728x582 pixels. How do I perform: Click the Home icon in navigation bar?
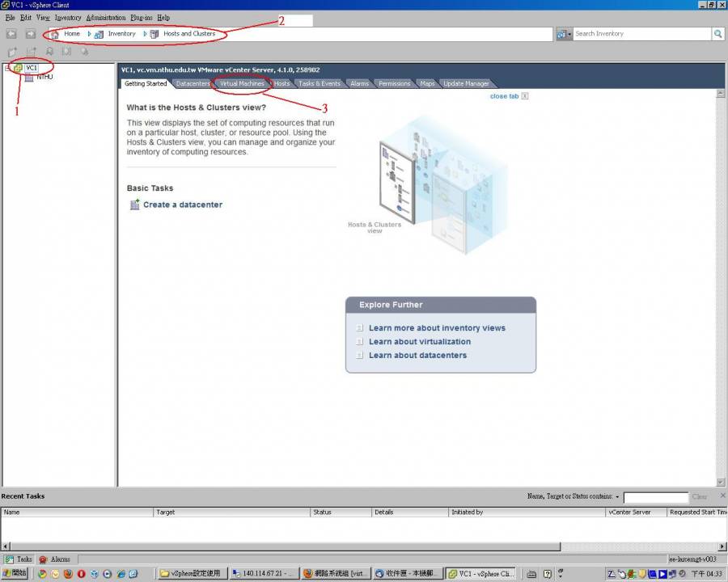tap(55, 34)
